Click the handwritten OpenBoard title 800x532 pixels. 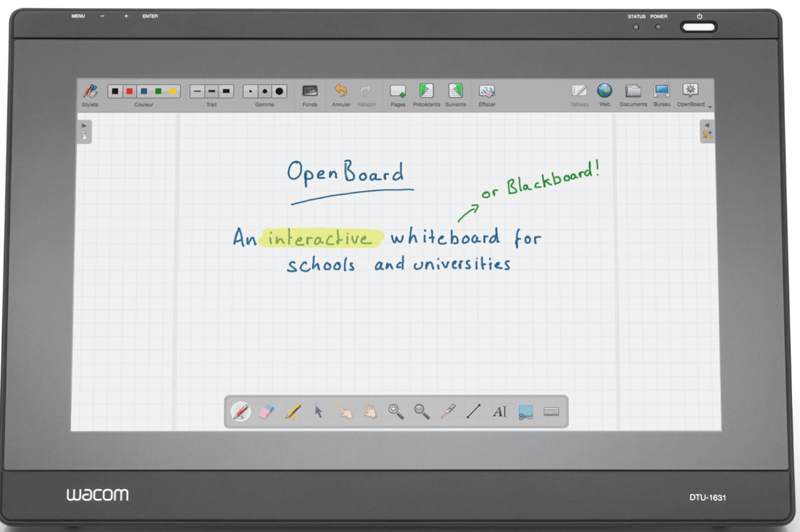click(345, 172)
